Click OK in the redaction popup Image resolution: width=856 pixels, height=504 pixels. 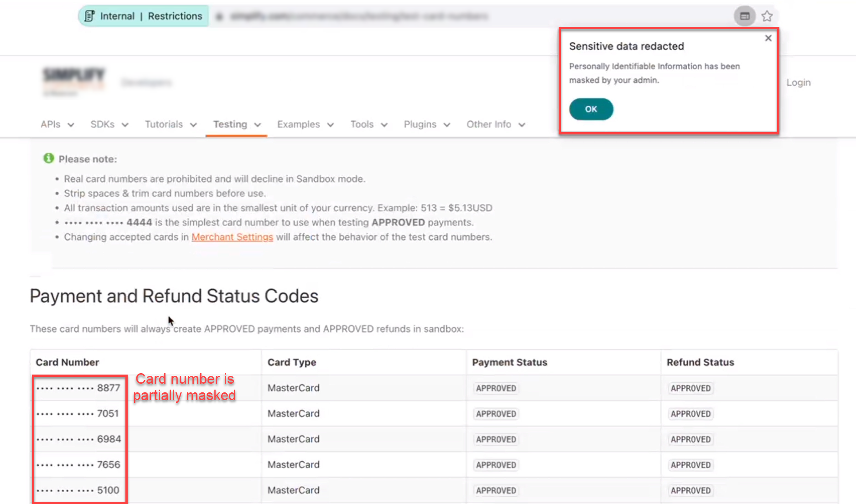[591, 109]
